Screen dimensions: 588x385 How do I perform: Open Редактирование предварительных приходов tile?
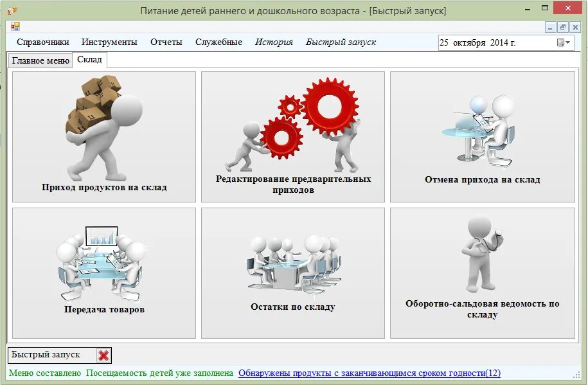pos(293,137)
